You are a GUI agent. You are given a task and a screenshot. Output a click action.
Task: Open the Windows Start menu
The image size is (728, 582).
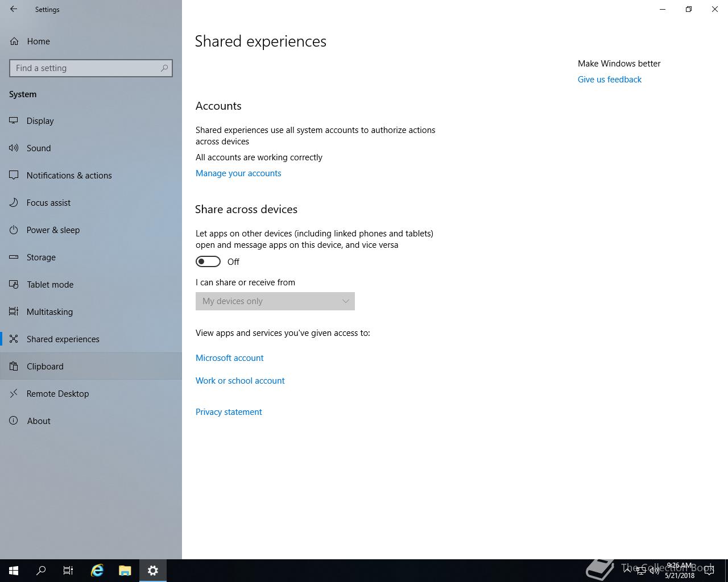pyautogui.click(x=14, y=571)
